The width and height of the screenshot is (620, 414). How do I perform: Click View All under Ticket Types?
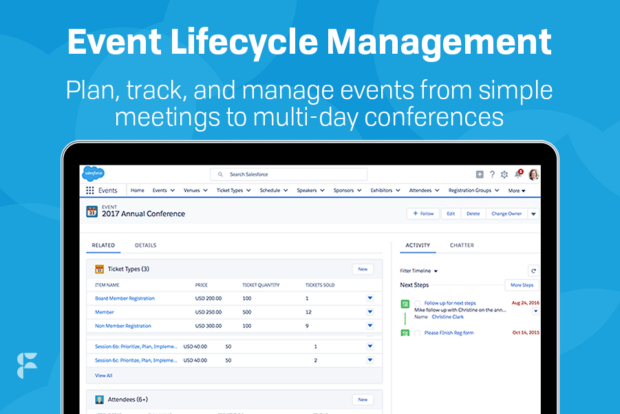104,376
